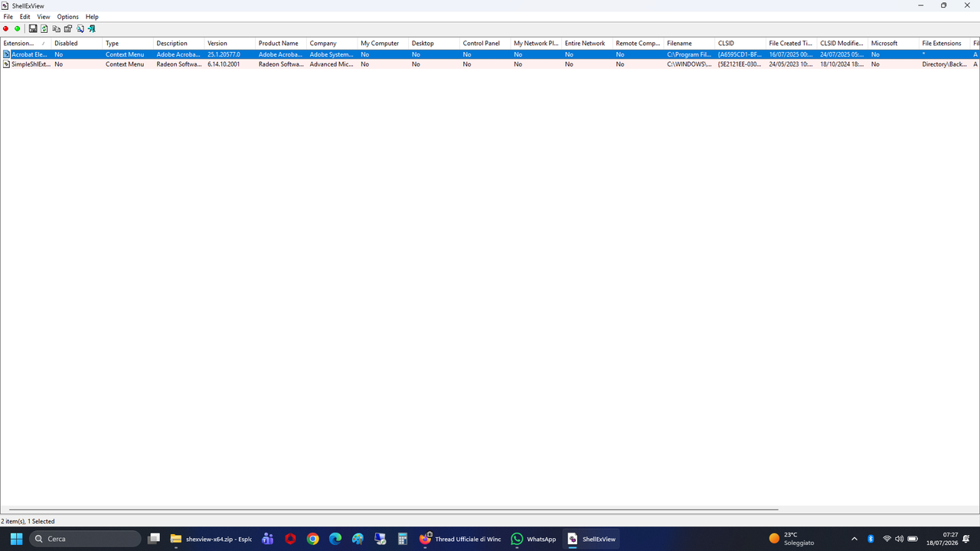Select the Acrobat Elements extension row name
980x551 pixels.
(30, 54)
